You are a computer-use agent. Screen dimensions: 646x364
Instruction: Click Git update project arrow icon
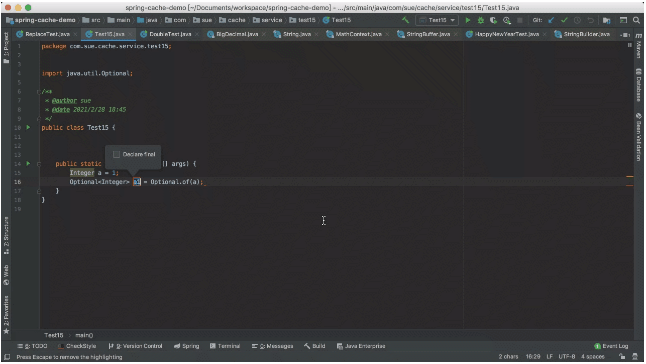click(551, 20)
